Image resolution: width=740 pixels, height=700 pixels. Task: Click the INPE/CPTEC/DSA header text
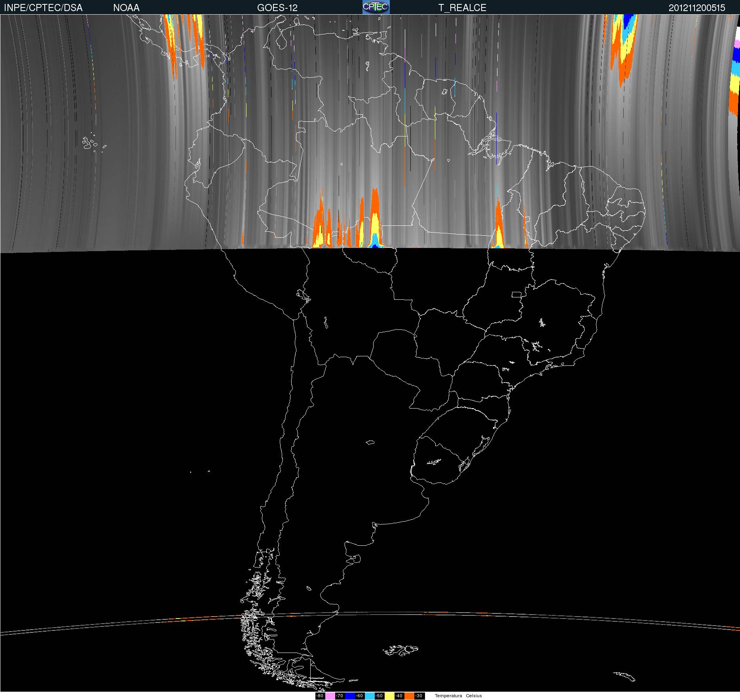pos(43,8)
